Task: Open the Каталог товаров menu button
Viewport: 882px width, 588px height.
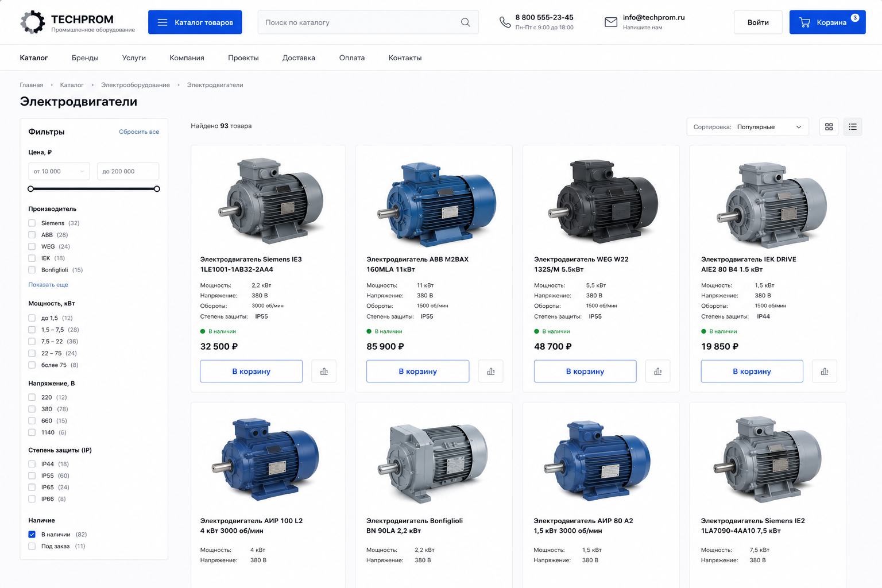Action: tap(195, 22)
